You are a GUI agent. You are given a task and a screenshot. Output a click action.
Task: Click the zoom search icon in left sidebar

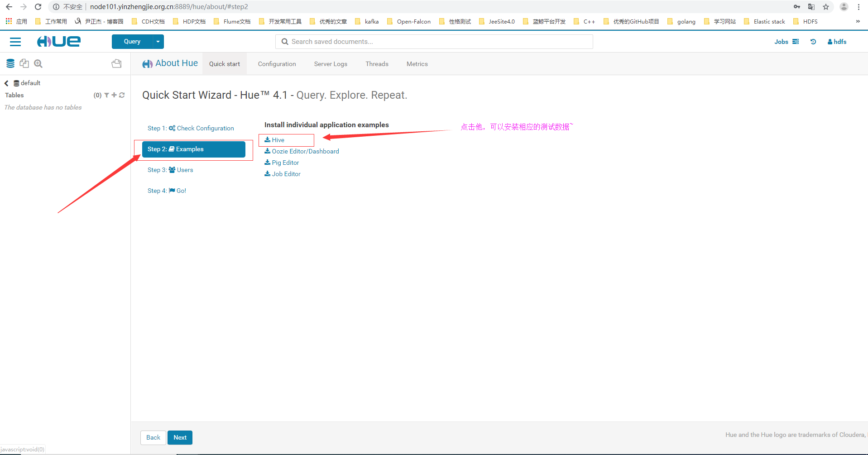[x=38, y=63]
